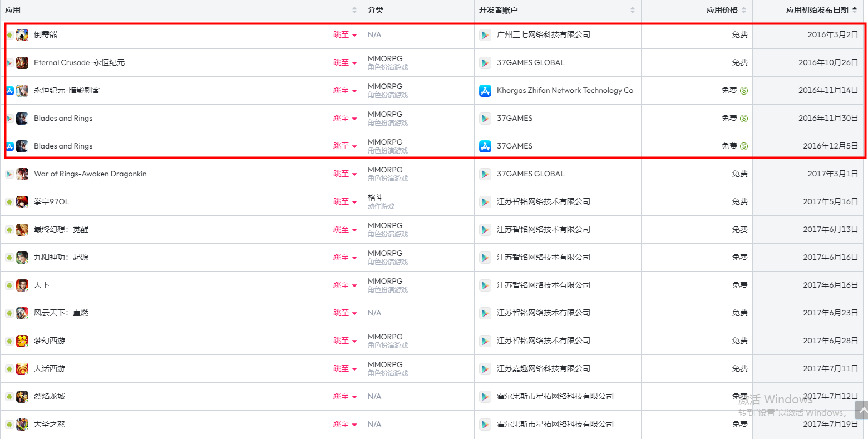Screen dimensions: 868x439
Task: Open the 跳至 menu for 烈焰龙城
Action: (x=345, y=396)
